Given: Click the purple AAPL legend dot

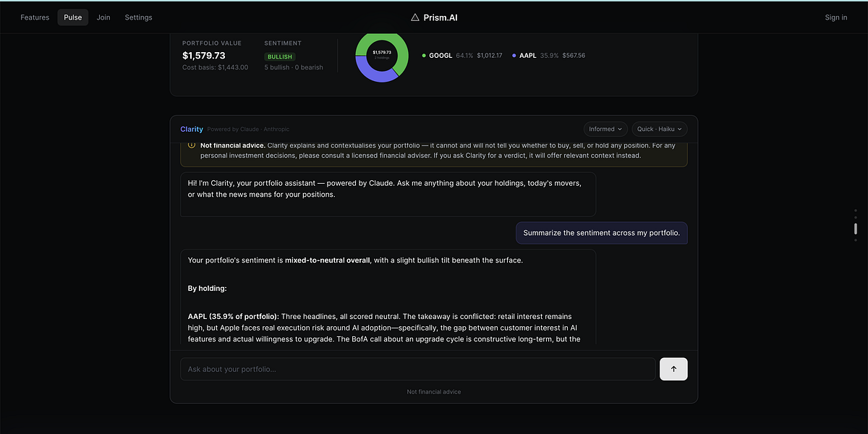Looking at the screenshot, I should tap(514, 56).
